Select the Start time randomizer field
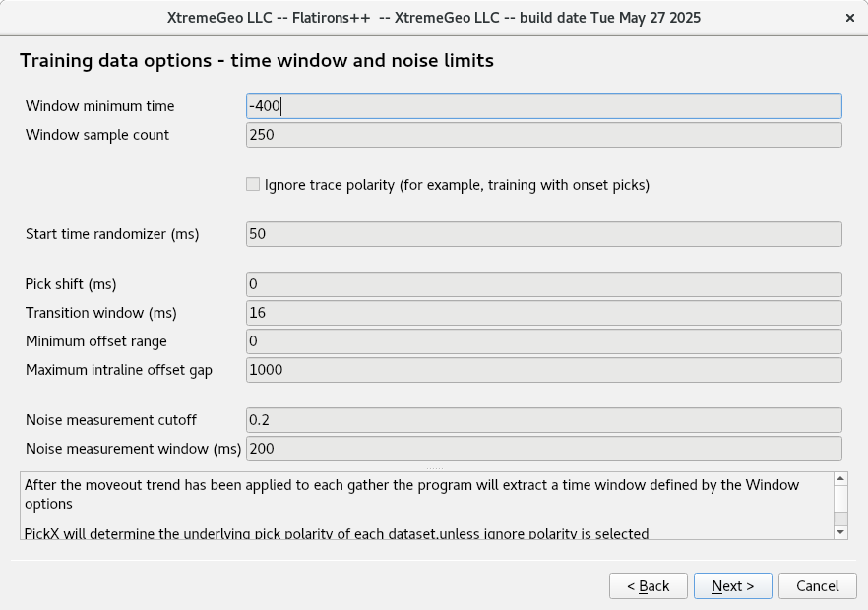868x610 pixels. pos(544,234)
